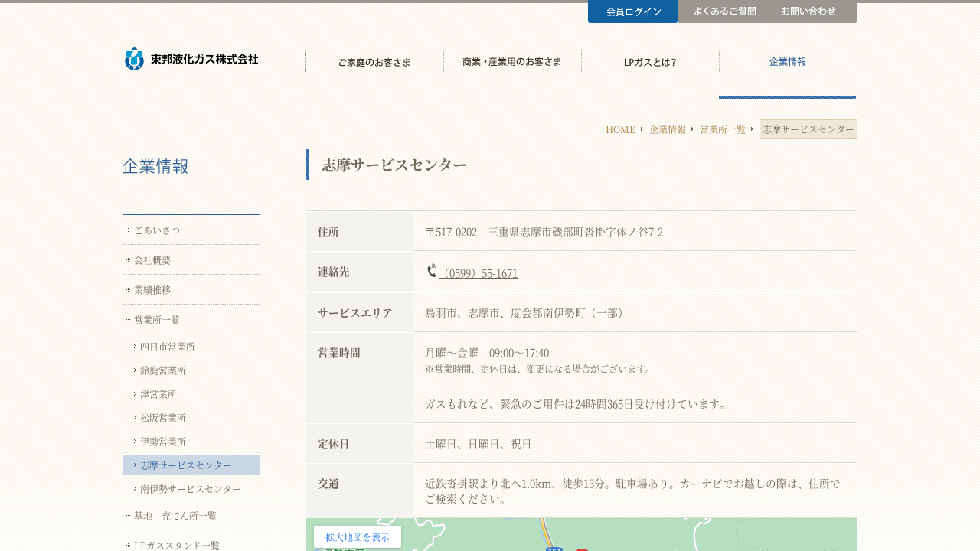Click the phone icon beside the contact number
The width and height of the screenshot is (980, 551).
click(432, 271)
